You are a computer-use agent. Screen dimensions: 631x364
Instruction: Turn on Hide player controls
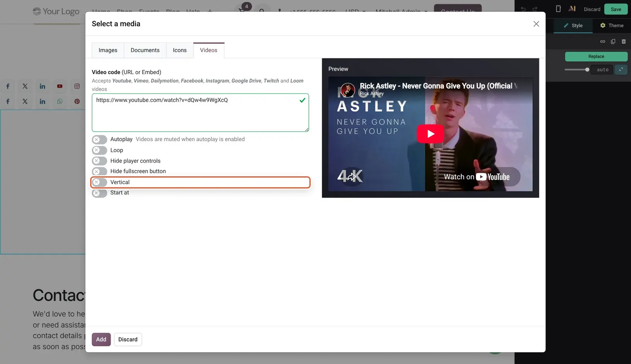click(99, 161)
